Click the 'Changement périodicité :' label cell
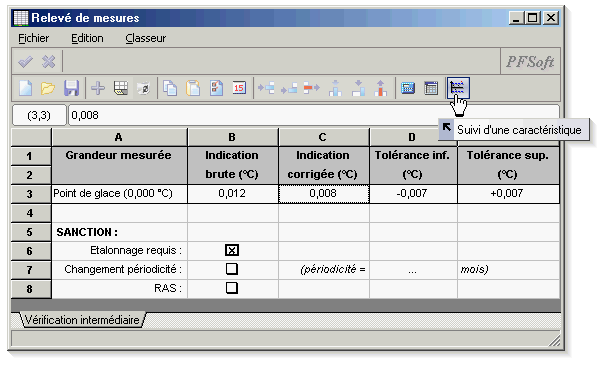The height and width of the screenshot is (368, 600). pos(119,270)
